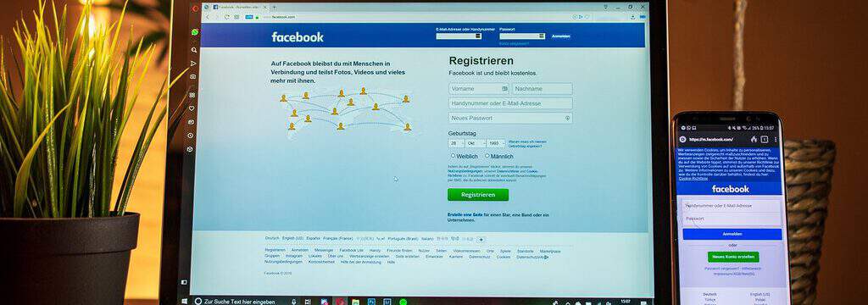Open the search icon in Opera sidebar
The width and height of the screenshot is (868, 305).
194,50
